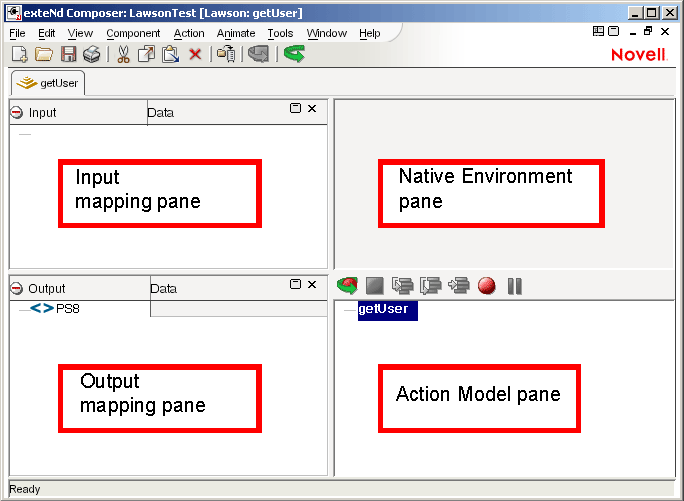Viewport: 684px width, 501px height.
Task: Minimize the inner document window
Action: [633, 32]
